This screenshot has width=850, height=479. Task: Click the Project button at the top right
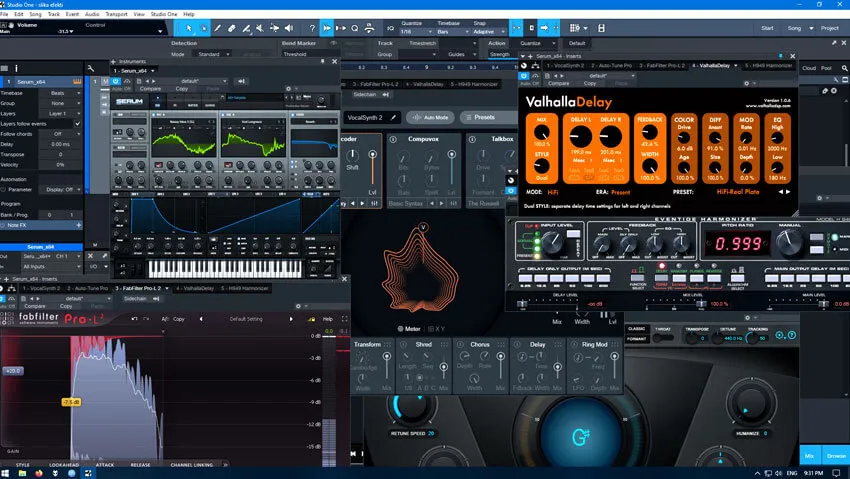coord(830,28)
